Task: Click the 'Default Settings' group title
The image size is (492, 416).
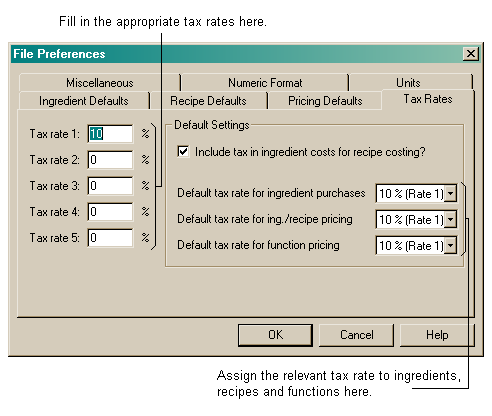Action: (x=212, y=125)
